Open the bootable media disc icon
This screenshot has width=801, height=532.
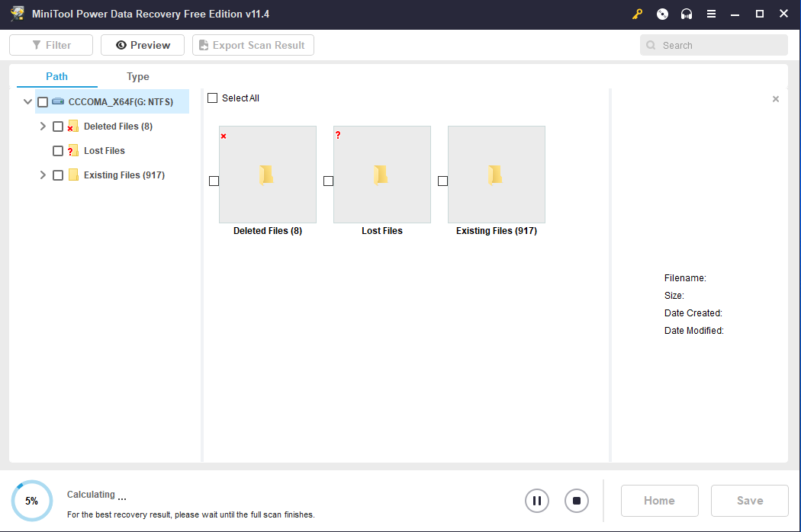coord(662,14)
